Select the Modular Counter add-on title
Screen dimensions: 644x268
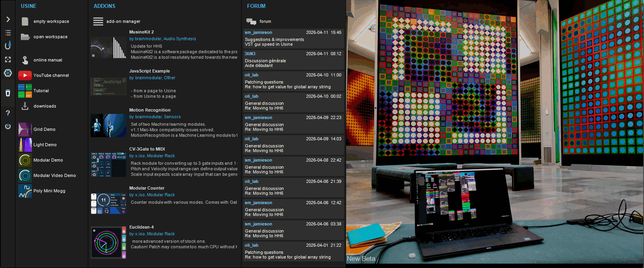pyautogui.click(x=147, y=188)
